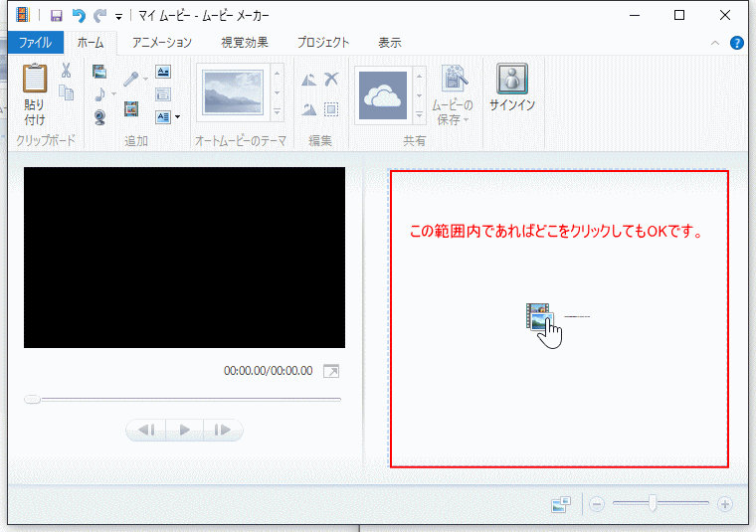Open Help with the blue question icon
This screenshot has height=532, width=756.
(737, 43)
